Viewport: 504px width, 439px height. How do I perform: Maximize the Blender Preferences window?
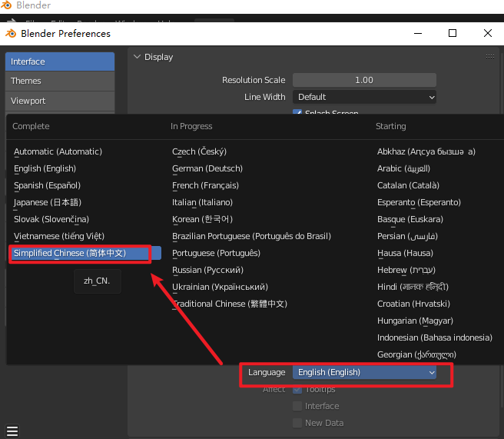tap(453, 33)
